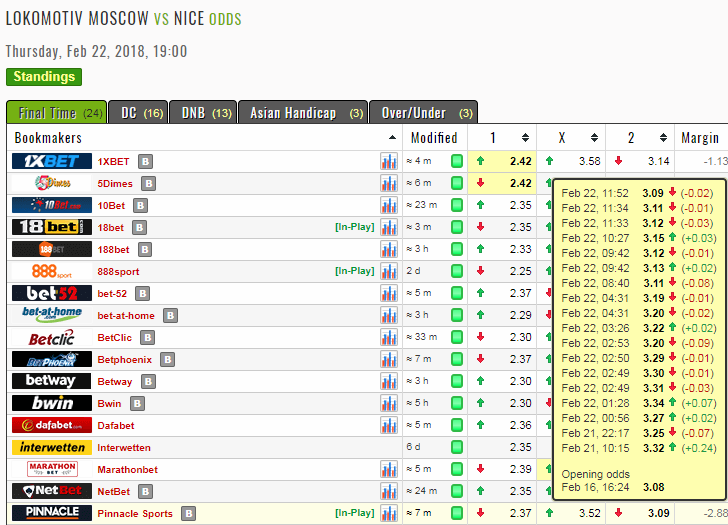Open the Interwetten bookmaker link
The height and width of the screenshot is (525, 728).
click(x=124, y=448)
